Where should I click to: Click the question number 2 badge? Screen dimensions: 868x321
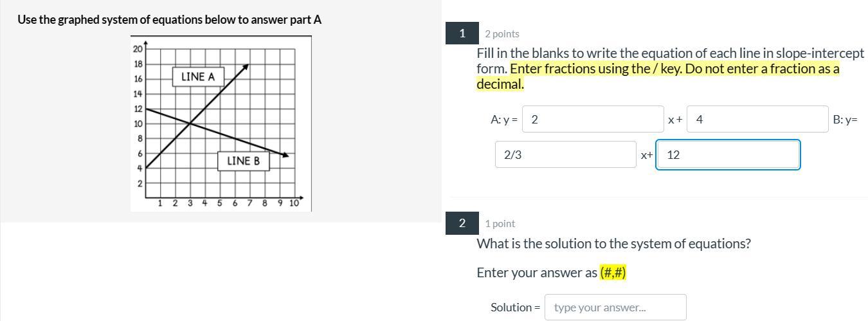(462, 223)
